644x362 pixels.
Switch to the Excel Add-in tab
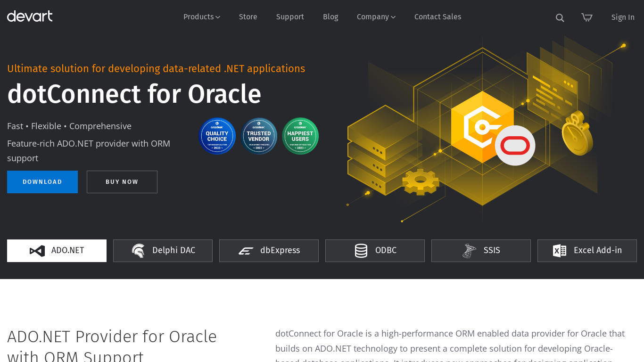[x=587, y=251]
